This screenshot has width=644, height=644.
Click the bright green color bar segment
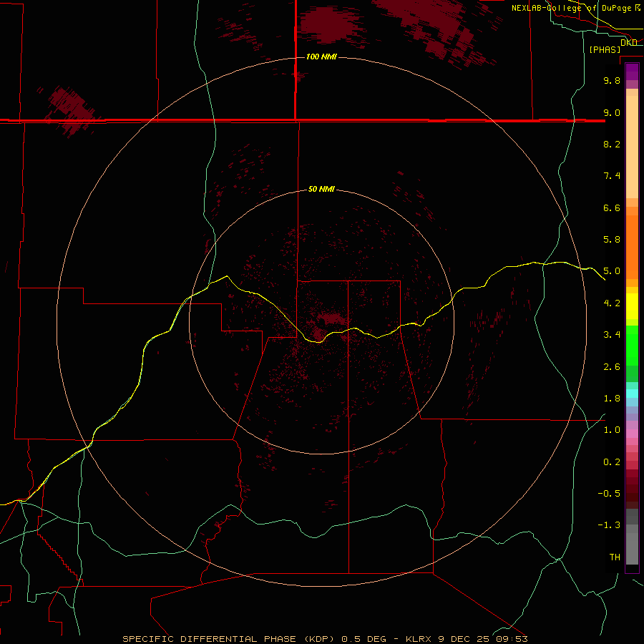[632, 346]
